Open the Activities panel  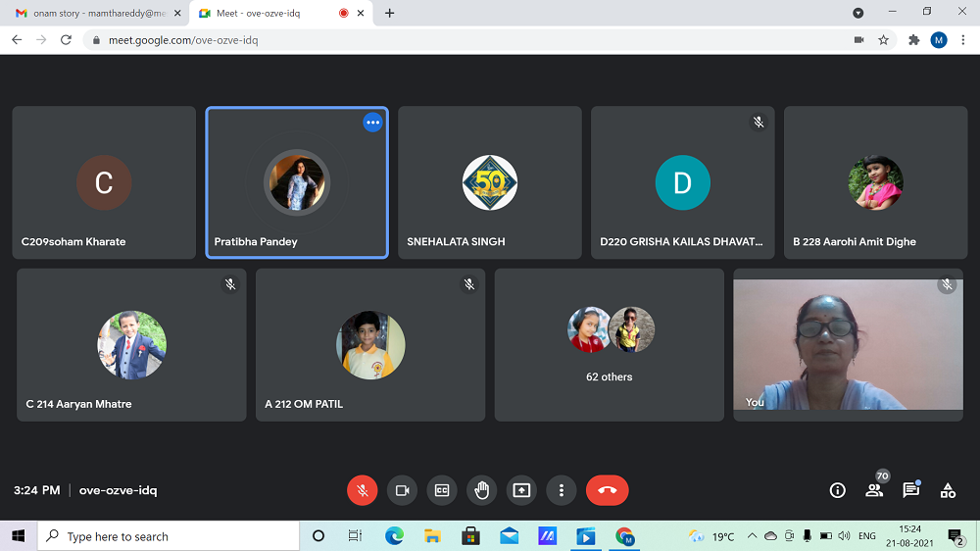coord(948,490)
